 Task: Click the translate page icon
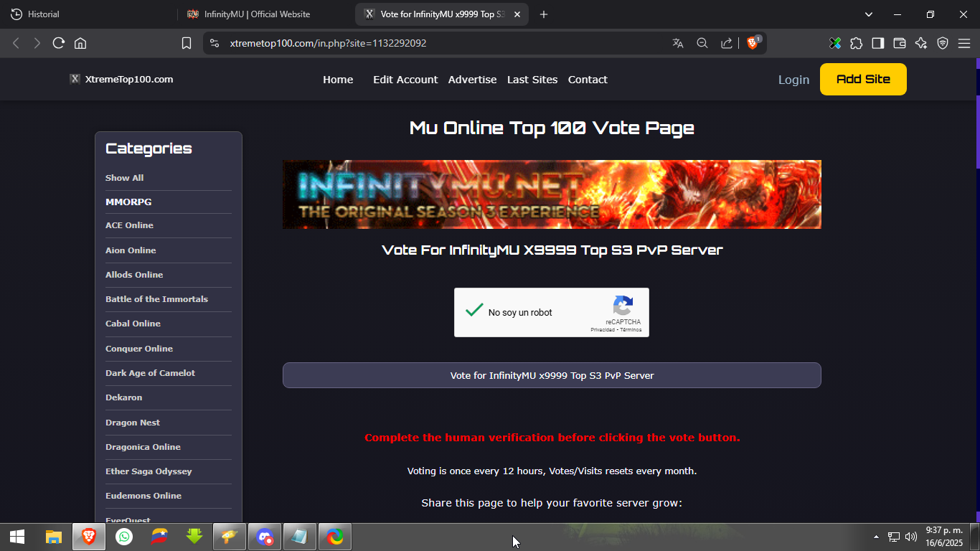678,43
